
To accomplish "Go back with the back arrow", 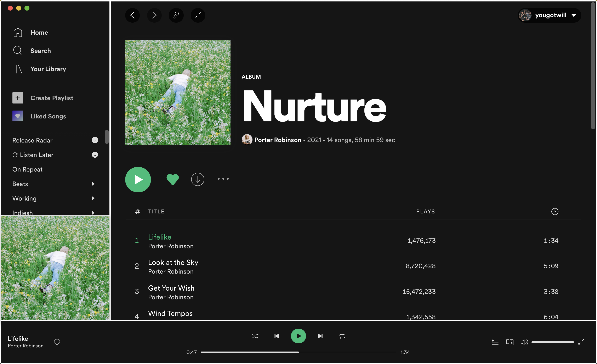I will click(x=132, y=15).
